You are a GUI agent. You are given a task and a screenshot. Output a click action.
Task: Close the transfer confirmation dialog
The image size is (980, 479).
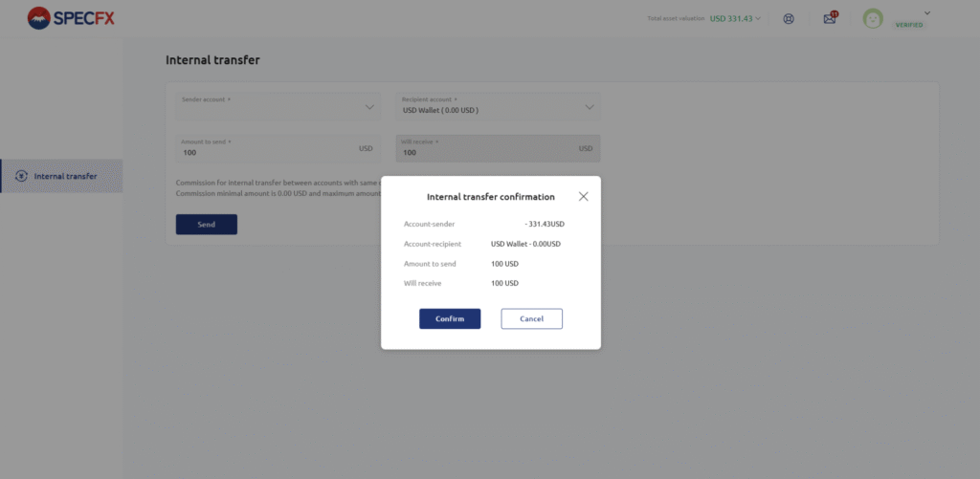583,196
